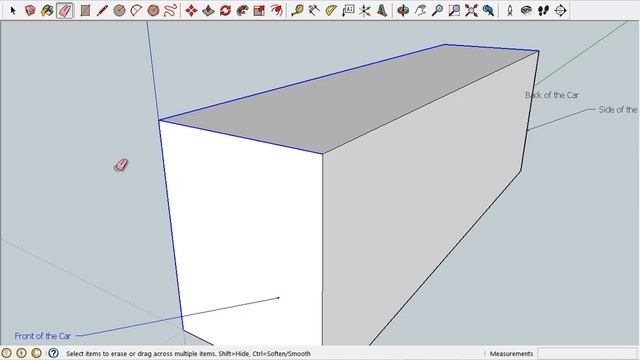
Task: Choose the Circle drawing tool
Action: click(x=119, y=11)
